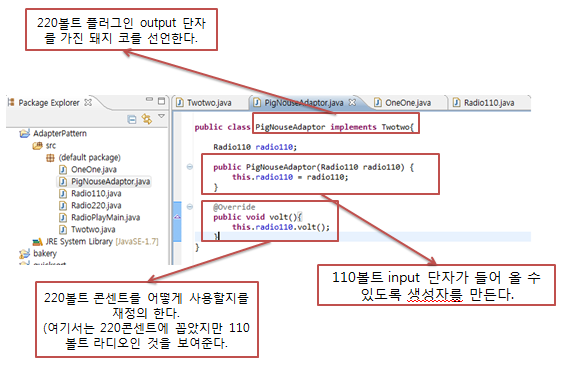
Task: Collapse the volt() method fold marker
Action: click(x=189, y=207)
